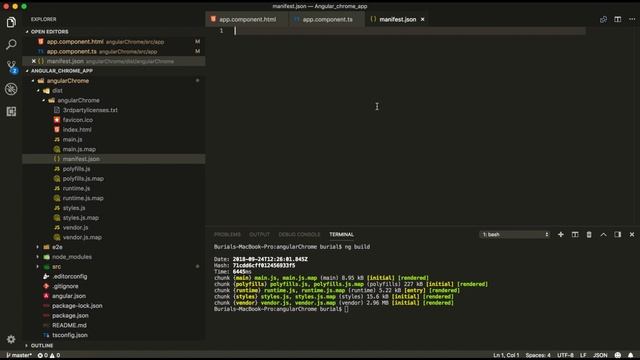This screenshot has width=640, height=360.
Task: Split the terminal panel
Action: click(x=575, y=234)
